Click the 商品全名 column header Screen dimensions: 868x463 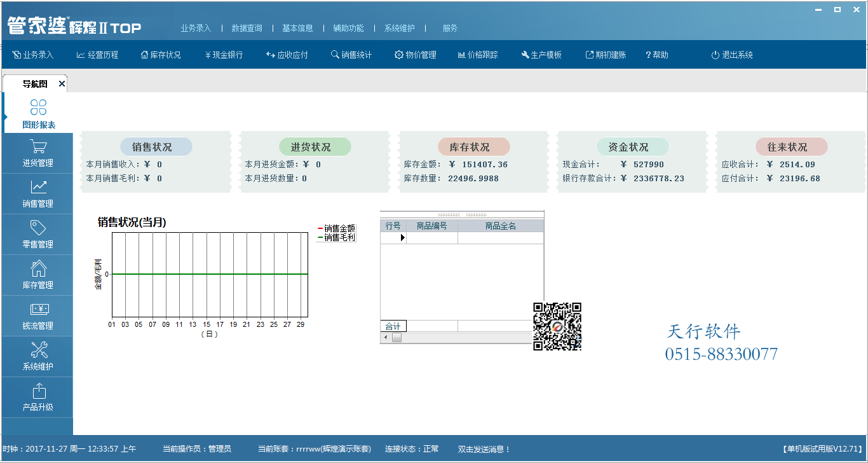point(501,226)
